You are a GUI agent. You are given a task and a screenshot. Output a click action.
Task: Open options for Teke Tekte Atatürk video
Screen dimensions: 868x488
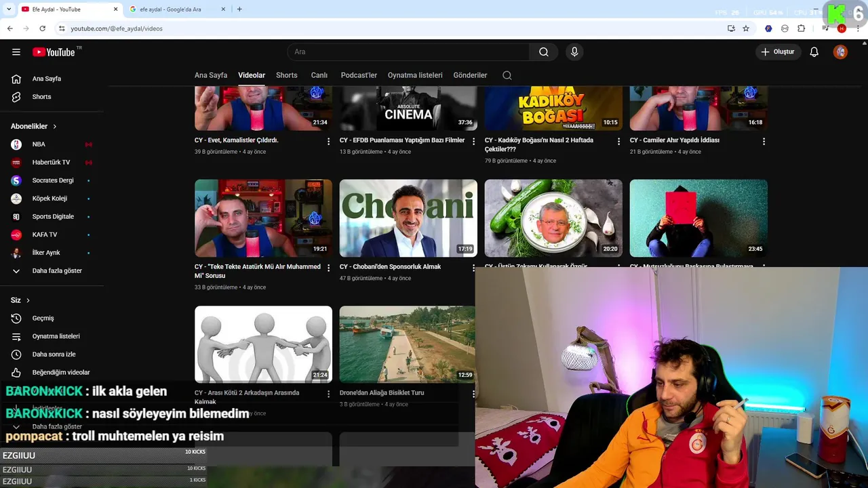(x=329, y=268)
